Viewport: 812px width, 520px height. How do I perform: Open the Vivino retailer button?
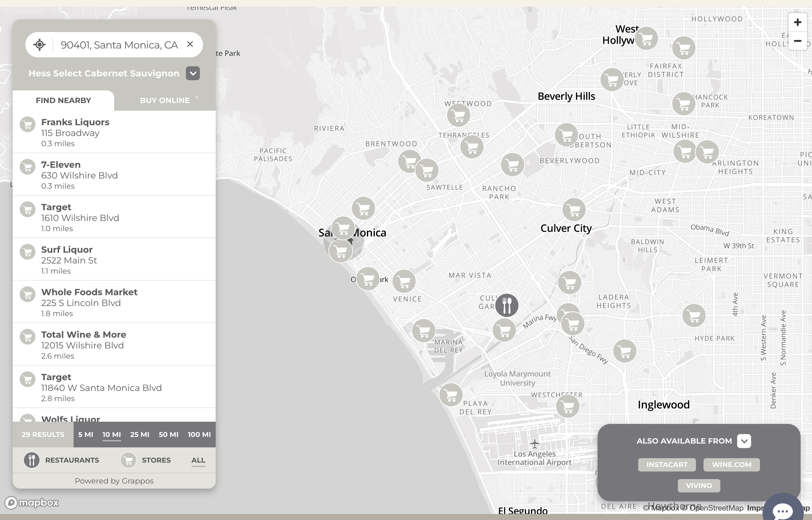pos(699,485)
